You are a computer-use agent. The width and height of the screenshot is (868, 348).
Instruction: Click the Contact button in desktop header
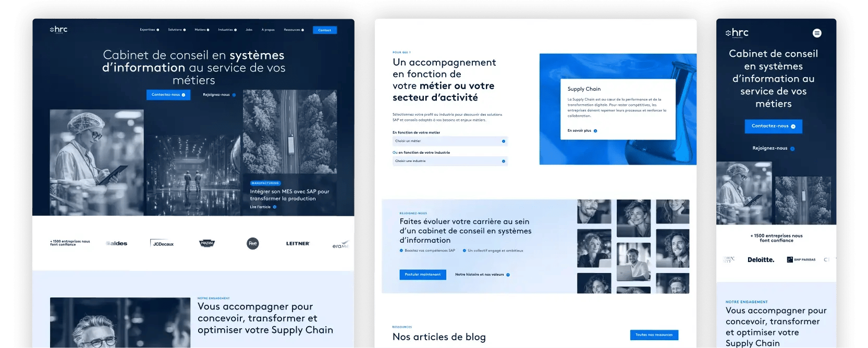[x=325, y=30]
